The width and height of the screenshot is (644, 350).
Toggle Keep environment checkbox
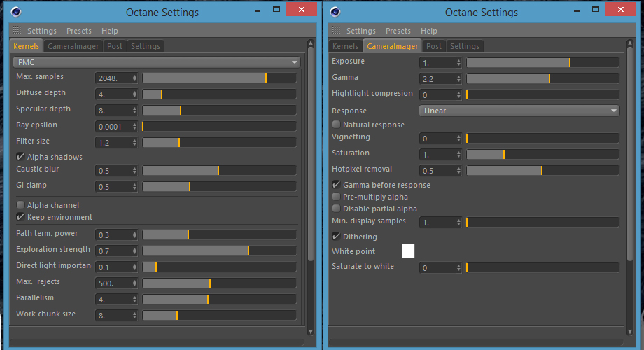click(x=20, y=216)
